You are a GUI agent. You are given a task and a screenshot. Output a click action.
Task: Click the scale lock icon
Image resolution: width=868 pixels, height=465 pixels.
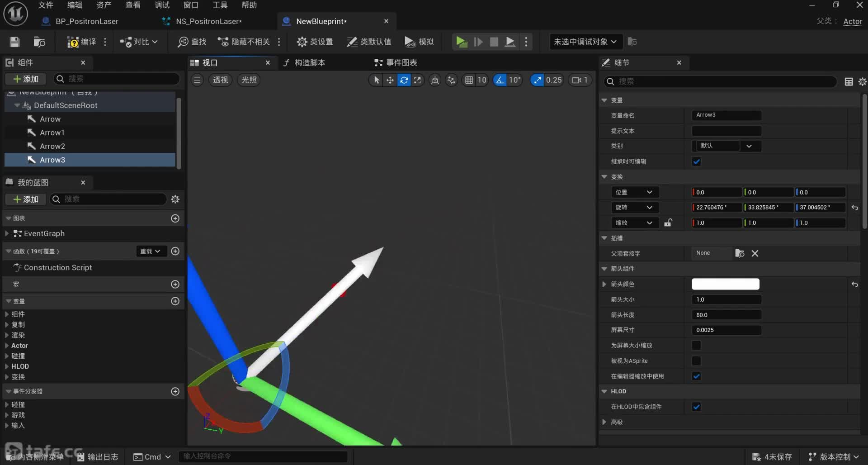(x=668, y=223)
